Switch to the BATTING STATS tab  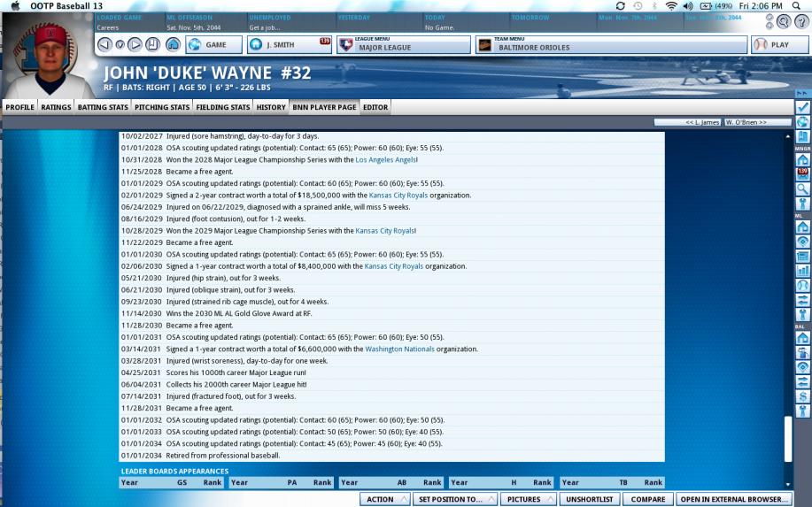click(103, 107)
